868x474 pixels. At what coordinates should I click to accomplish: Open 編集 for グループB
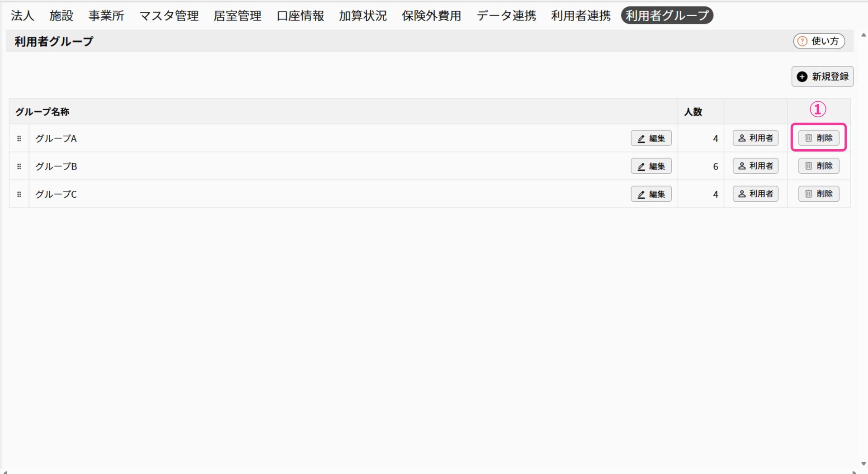tap(651, 166)
